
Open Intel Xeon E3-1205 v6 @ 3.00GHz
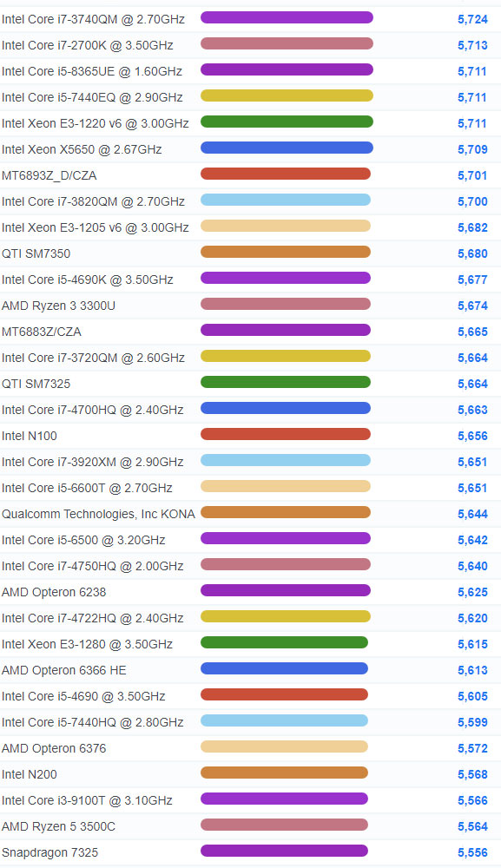point(96,227)
